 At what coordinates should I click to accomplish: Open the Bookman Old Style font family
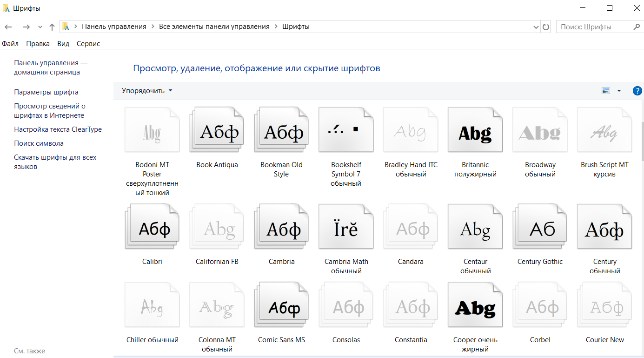click(281, 130)
